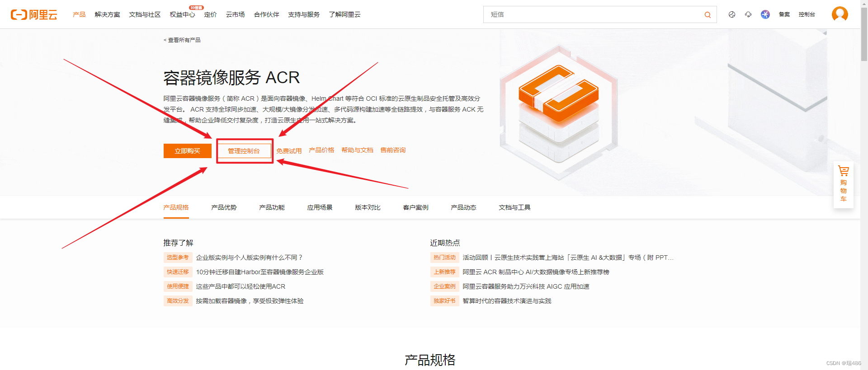Viewport: 868px width, 370px height.
Task: Click the 立即购买 button
Action: (188, 151)
